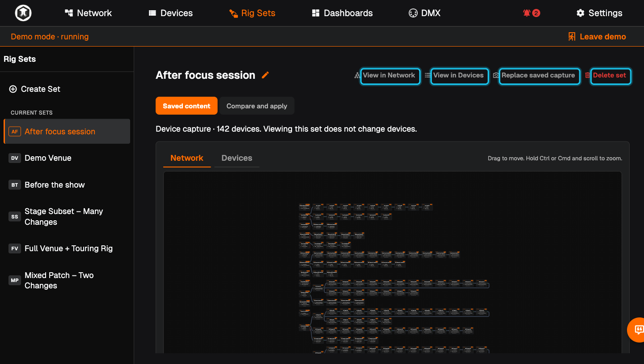Switch to Compare and apply view
644x364 pixels.
(257, 106)
